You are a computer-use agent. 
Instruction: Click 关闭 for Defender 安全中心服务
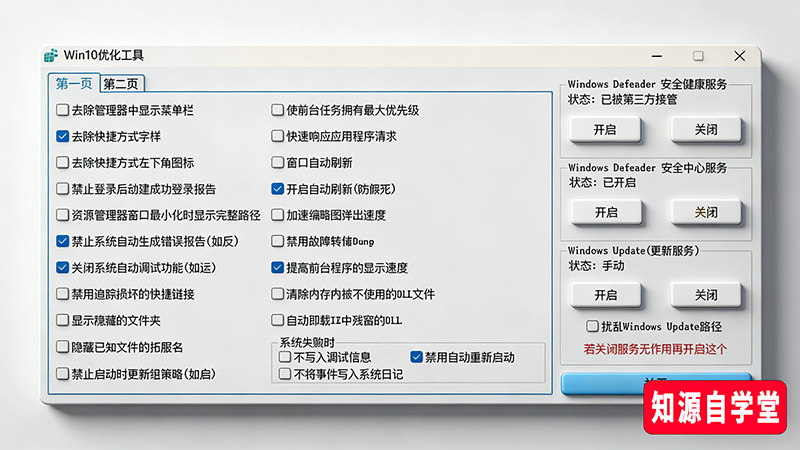coord(706,212)
